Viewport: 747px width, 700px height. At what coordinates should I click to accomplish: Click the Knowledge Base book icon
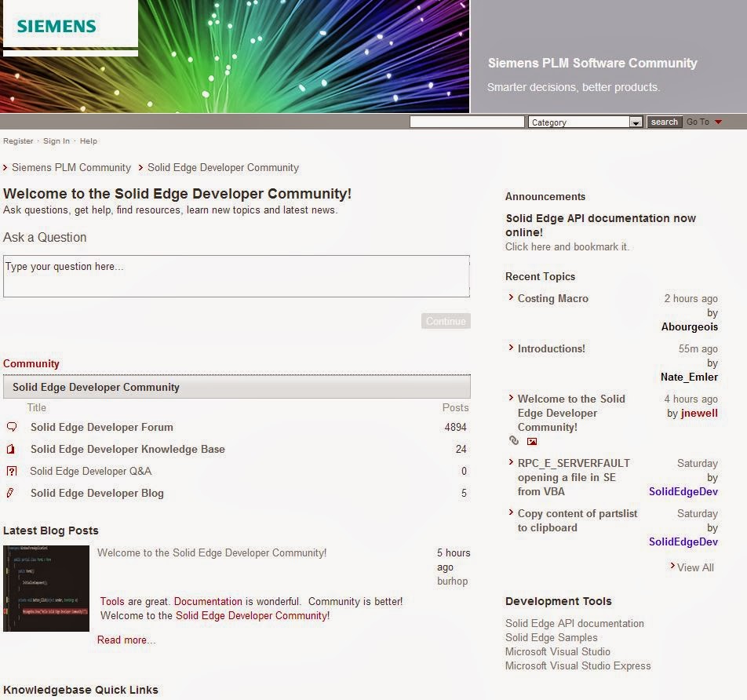tap(10, 449)
